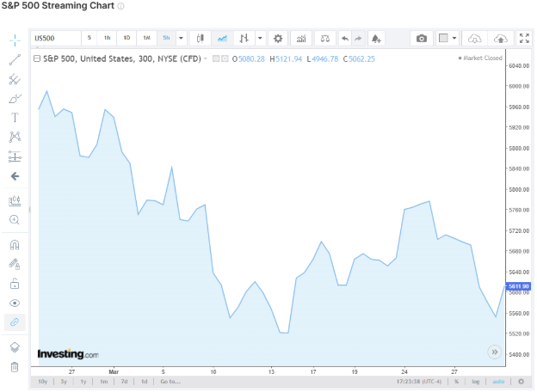Select the 1y range
The width and height of the screenshot is (537, 392).
(83, 382)
